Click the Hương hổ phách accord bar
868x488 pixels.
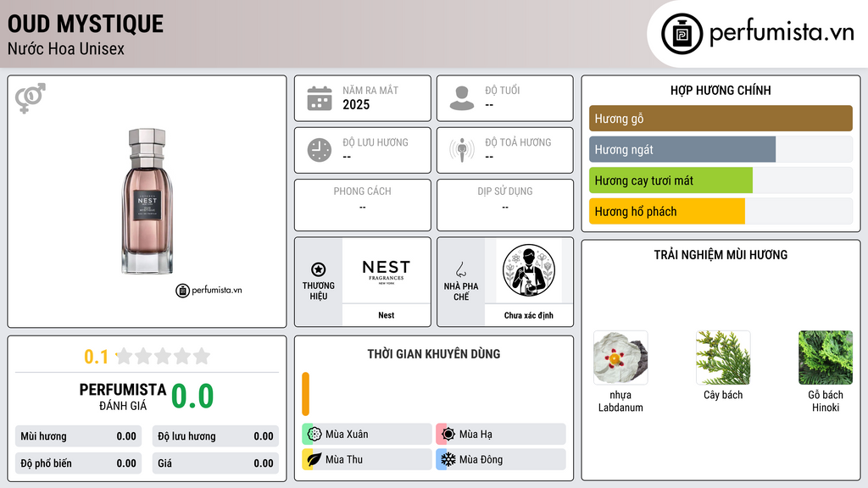(721, 211)
